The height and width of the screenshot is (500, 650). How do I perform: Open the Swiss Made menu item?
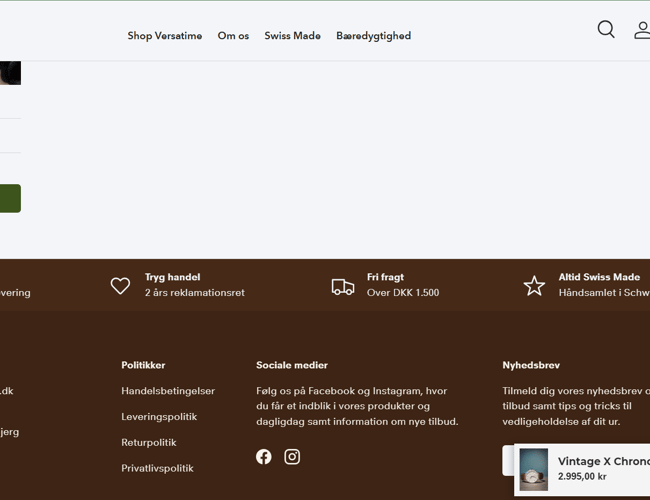(x=293, y=36)
